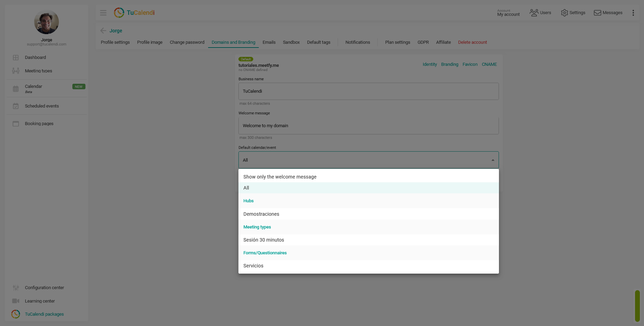Click the Jorge breadcrumb link
Viewport: 644px width, 326px height.
[x=116, y=31]
